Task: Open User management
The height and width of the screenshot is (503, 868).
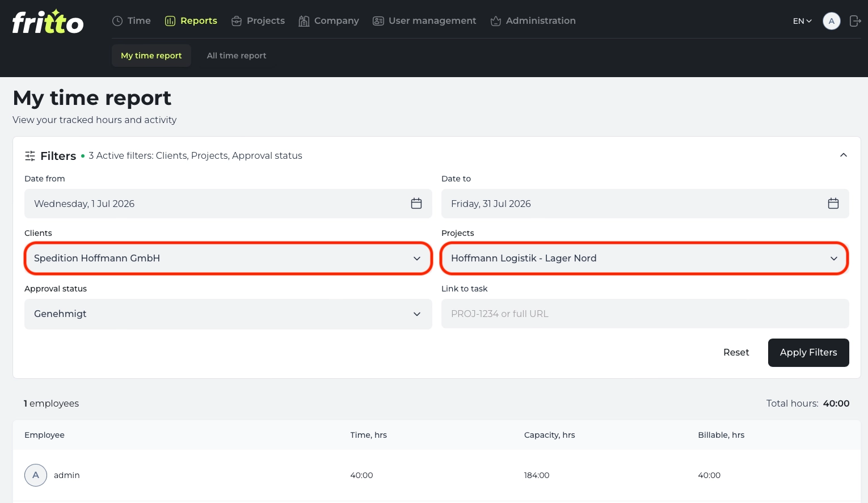Action: click(424, 21)
